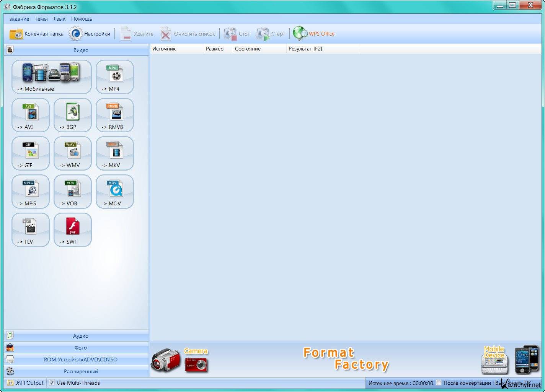Click the Результат [F2] column header
545x392 pixels.
pos(323,49)
